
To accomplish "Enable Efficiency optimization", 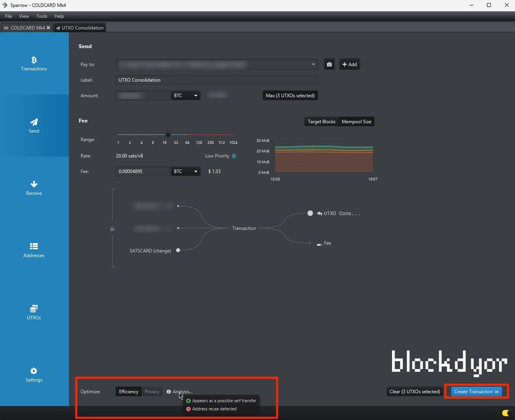I will [128, 392].
